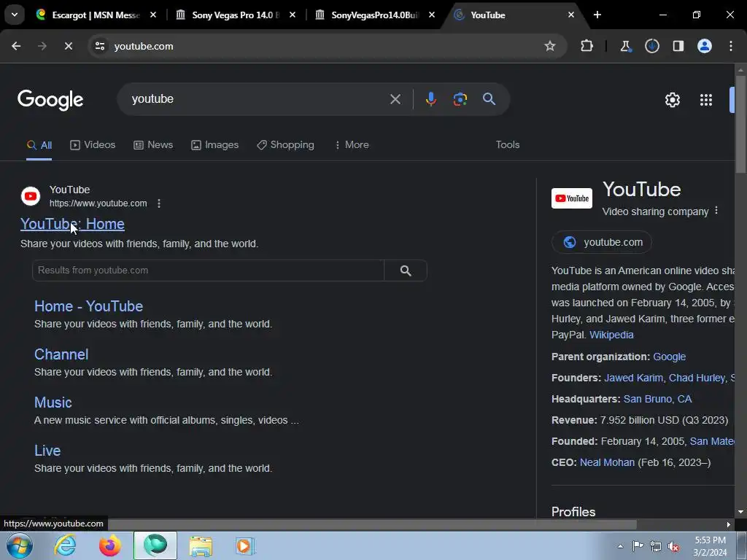Click the Google logo
The width and height of the screenshot is (747, 560).
(50, 99)
